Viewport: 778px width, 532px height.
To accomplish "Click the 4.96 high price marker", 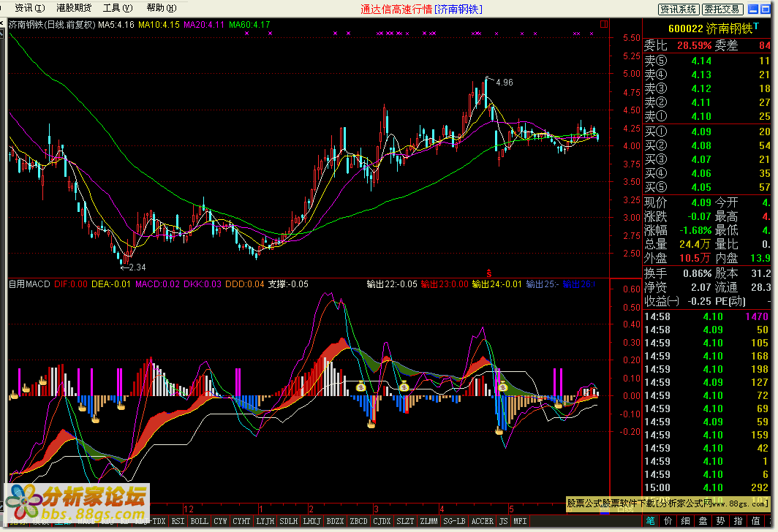I will (x=504, y=83).
